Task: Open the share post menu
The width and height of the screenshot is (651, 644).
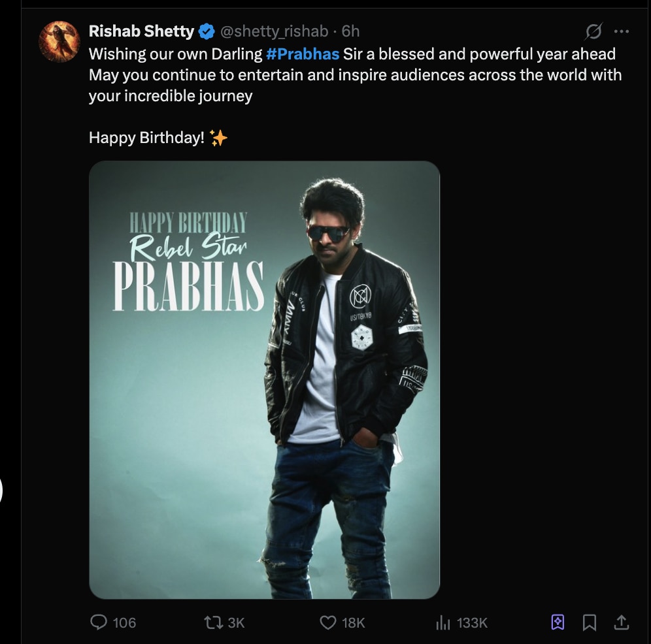Action: [x=622, y=622]
